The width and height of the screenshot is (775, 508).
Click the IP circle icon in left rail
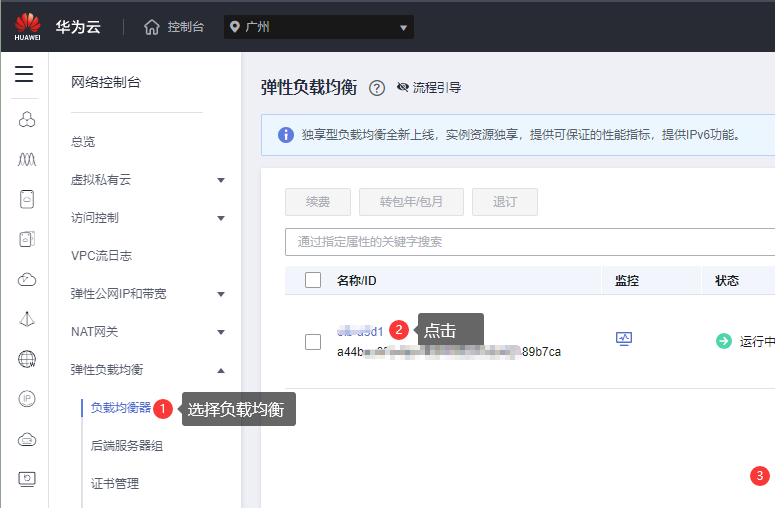tap(27, 399)
